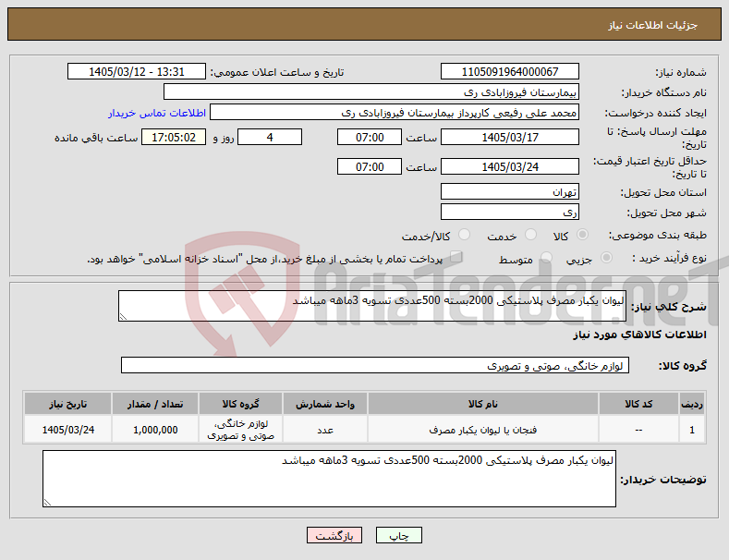Viewport: 729px width, 560px height.
Task: Click the تاریخ نیاز column header
Action: point(67,404)
